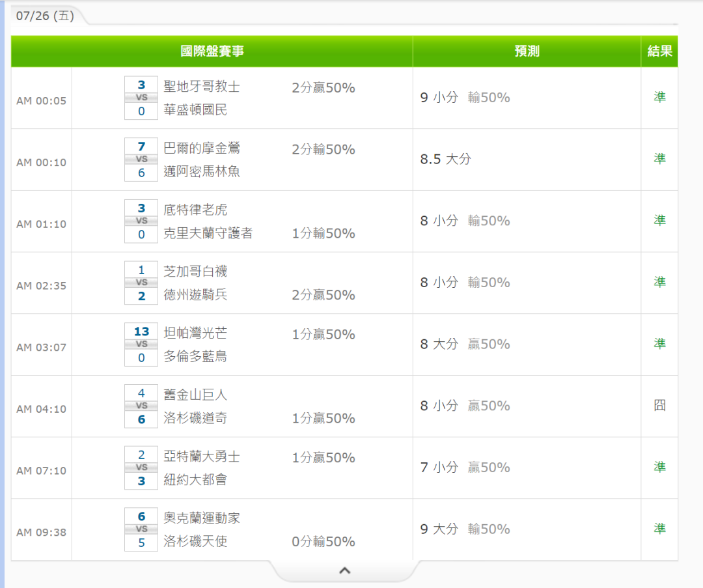Click the AM 00:10 game time
This screenshot has width=703, height=588.
[x=41, y=162]
